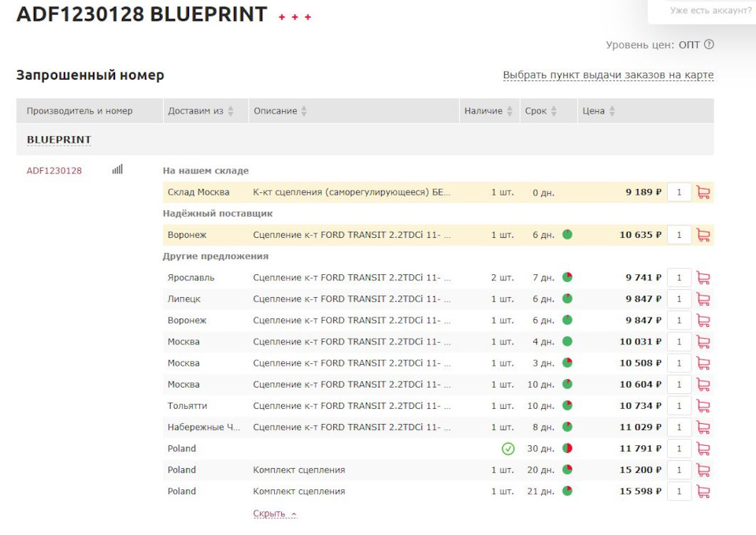Viewport: 756px width, 535px height.
Task: Click description 'К-кт сцепления (саморегулирующееся)'
Action: point(351,192)
